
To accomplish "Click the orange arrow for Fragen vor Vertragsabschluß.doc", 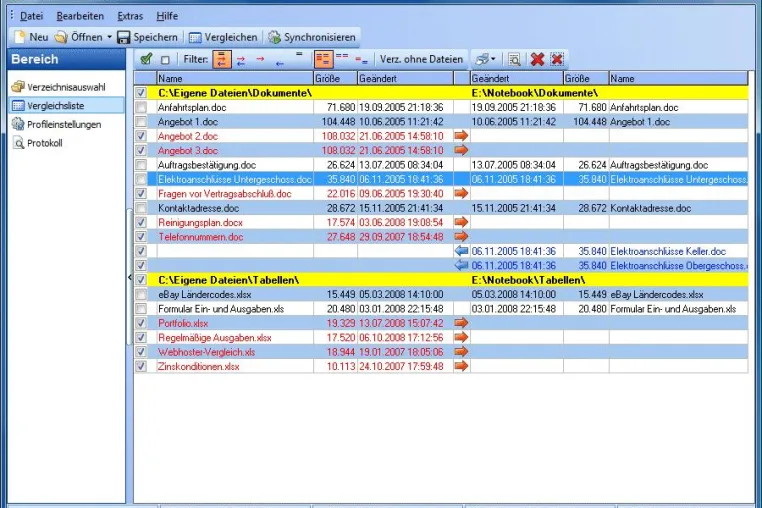I will (461, 193).
